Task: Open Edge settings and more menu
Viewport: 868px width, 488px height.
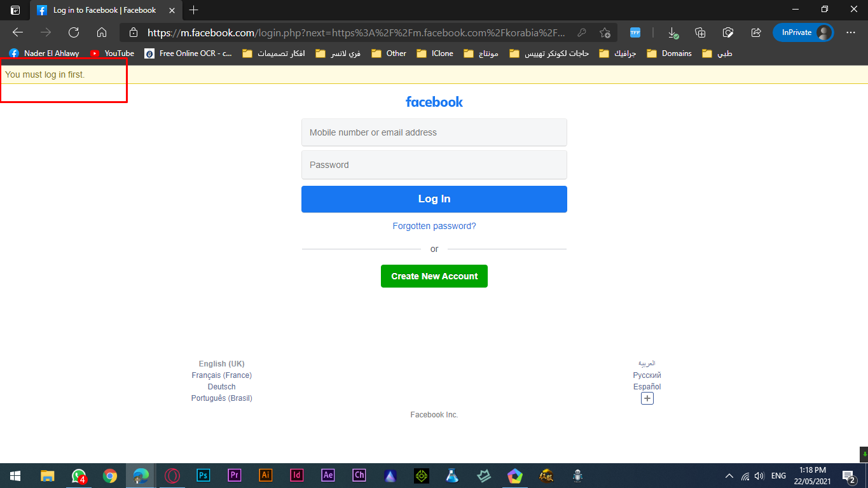Action: click(851, 32)
